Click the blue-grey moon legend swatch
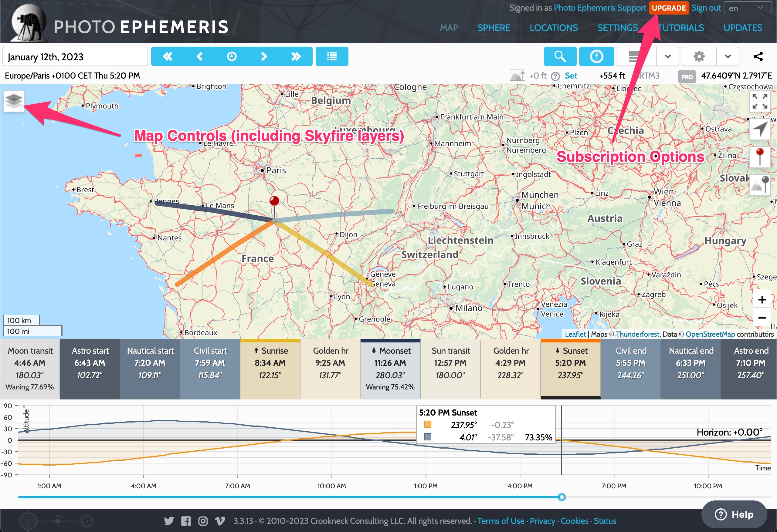Viewport: 777px width, 532px height. click(427, 437)
